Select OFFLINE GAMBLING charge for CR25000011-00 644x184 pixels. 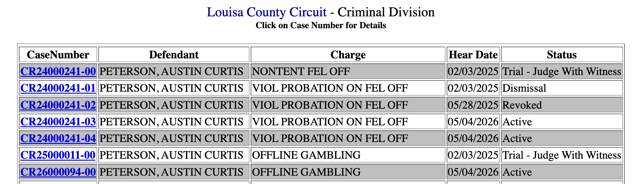[x=348, y=155]
